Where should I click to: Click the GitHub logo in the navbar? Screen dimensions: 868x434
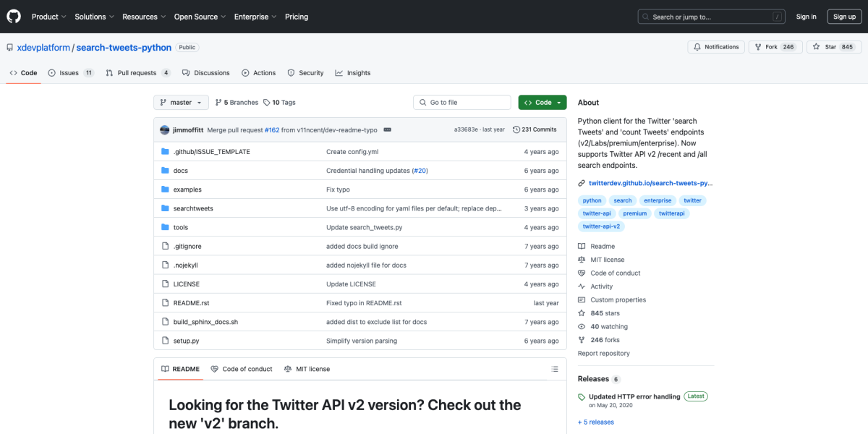[13, 16]
